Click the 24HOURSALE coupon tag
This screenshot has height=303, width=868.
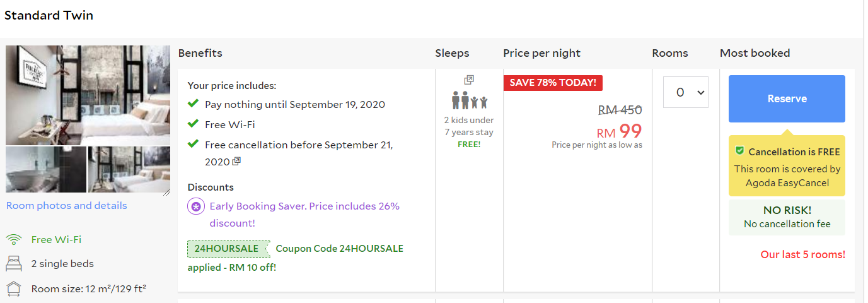pos(228,249)
